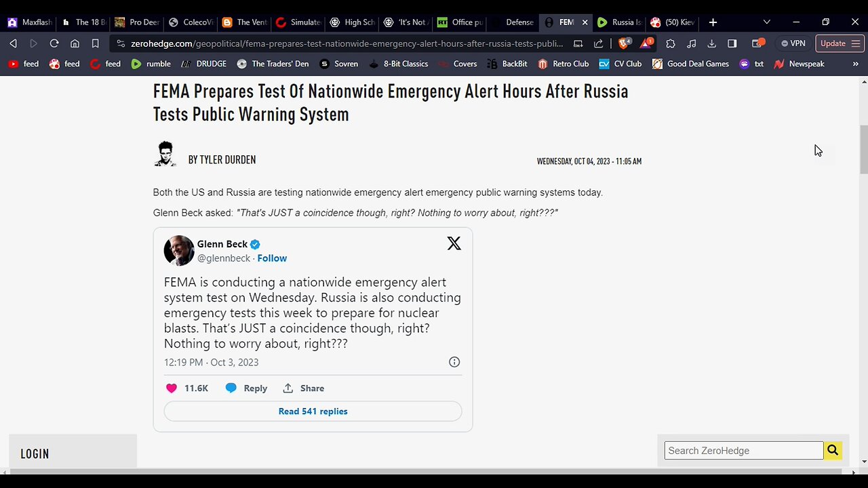Open Glenn Beck's name in the tweet
The width and height of the screenshot is (868, 488).
pyautogui.click(x=222, y=244)
